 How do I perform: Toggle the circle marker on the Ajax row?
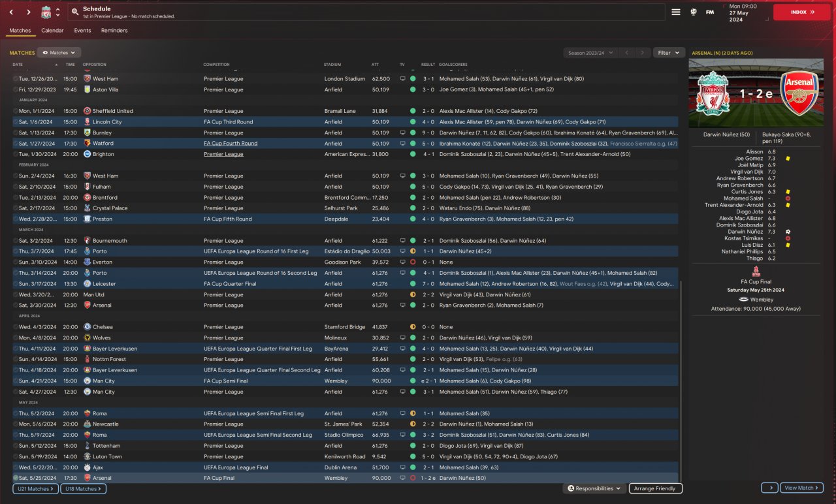coord(16,467)
